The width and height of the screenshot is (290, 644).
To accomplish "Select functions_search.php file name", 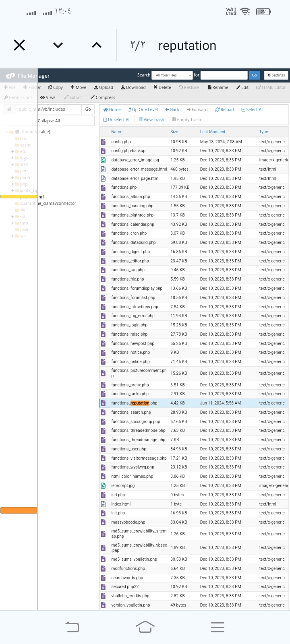I will pos(131,412).
